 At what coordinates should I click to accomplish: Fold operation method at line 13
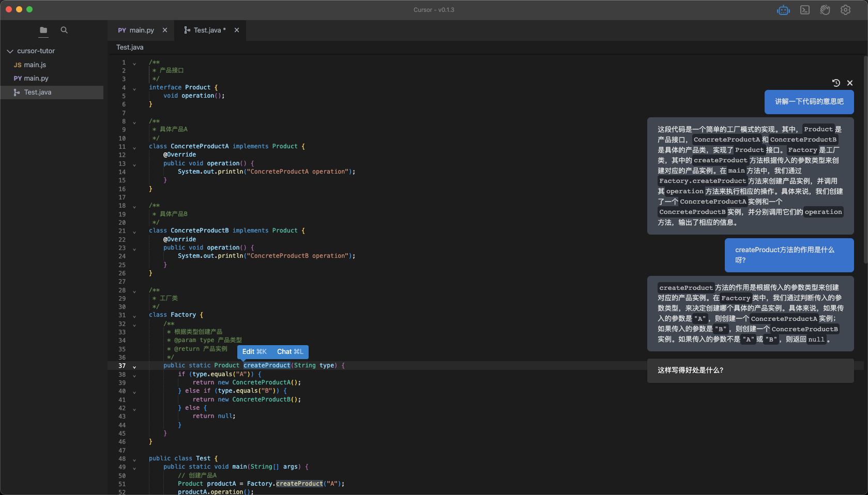point(134,165)
